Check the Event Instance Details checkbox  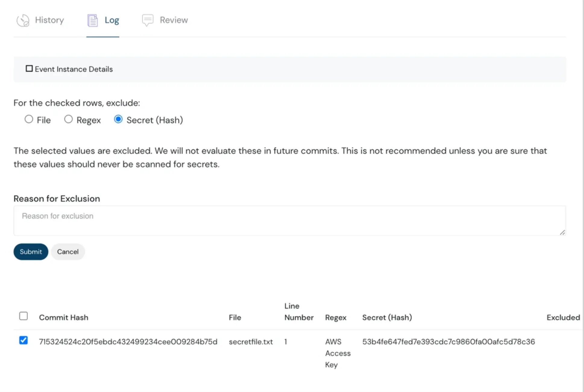point(29,68)
